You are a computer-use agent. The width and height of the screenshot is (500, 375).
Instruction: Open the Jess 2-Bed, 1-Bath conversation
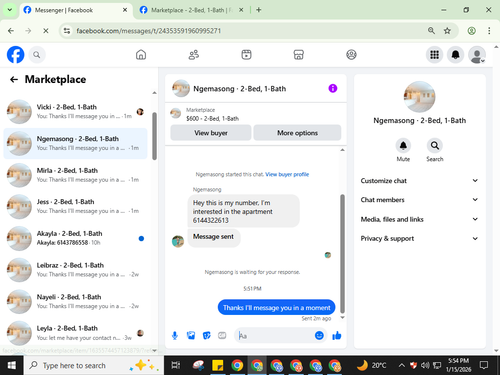(x=75, y=206)
